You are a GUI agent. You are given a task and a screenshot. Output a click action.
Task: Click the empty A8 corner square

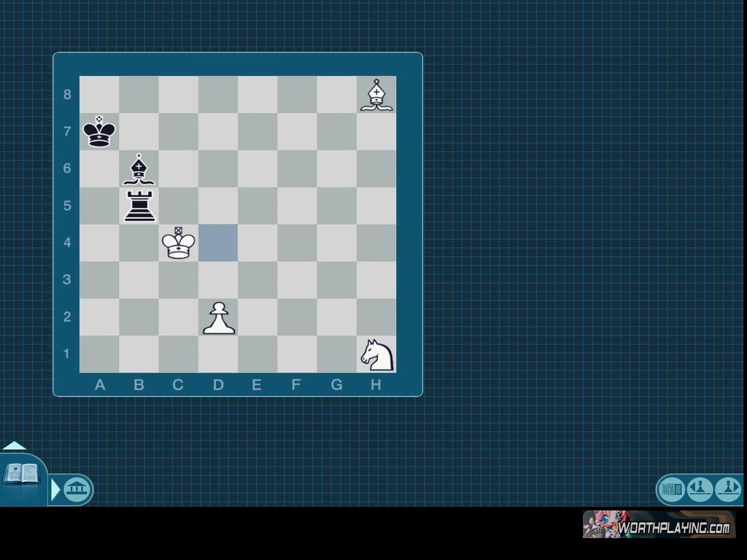tap(99, 95)
